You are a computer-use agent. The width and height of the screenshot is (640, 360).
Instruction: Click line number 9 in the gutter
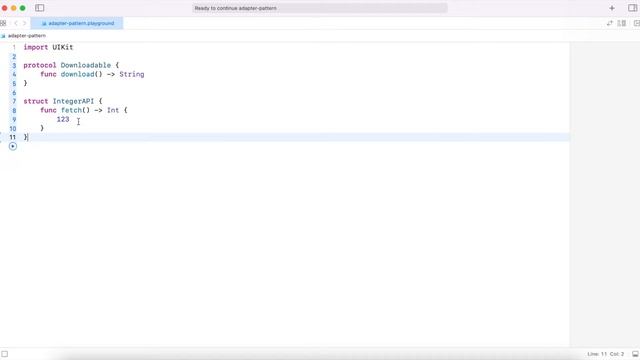coord(14,119)
